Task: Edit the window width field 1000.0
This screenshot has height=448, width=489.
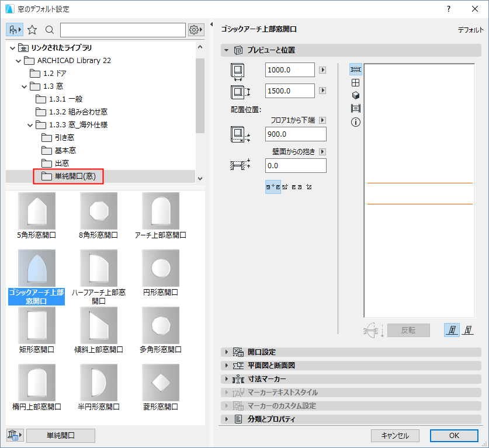Action: pyautogui.click(x=290, y=70)
